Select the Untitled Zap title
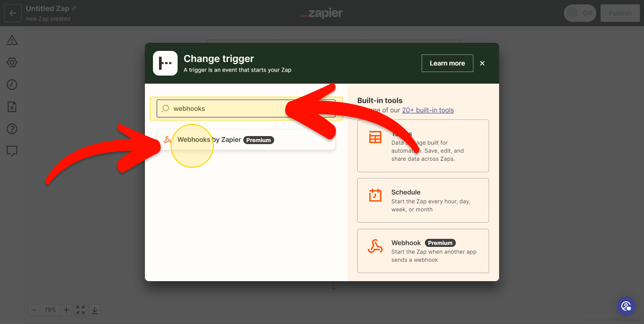Screen dimensions: 644x324 click(x=47, y=9)
